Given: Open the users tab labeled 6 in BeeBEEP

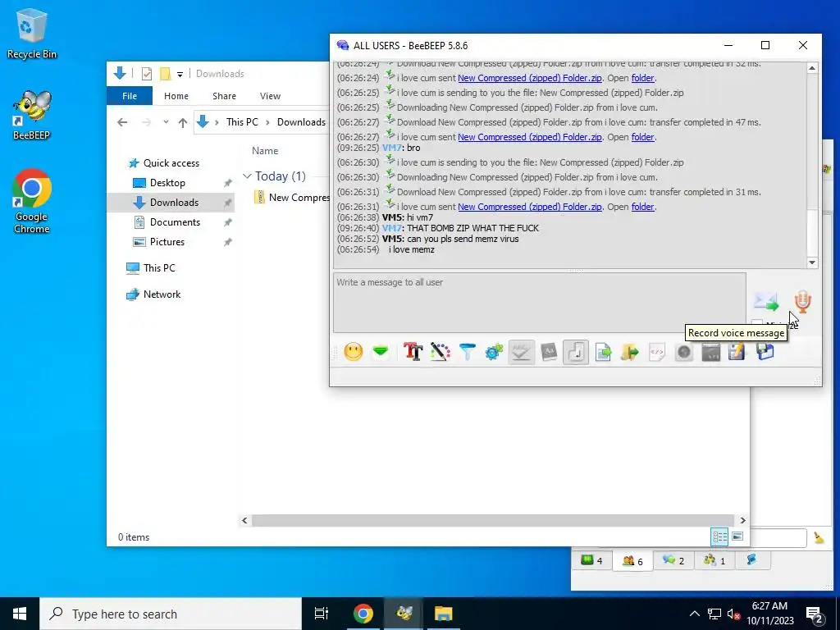Looking at the screenshot, I should pyautogui.click(x=632, y=561).
